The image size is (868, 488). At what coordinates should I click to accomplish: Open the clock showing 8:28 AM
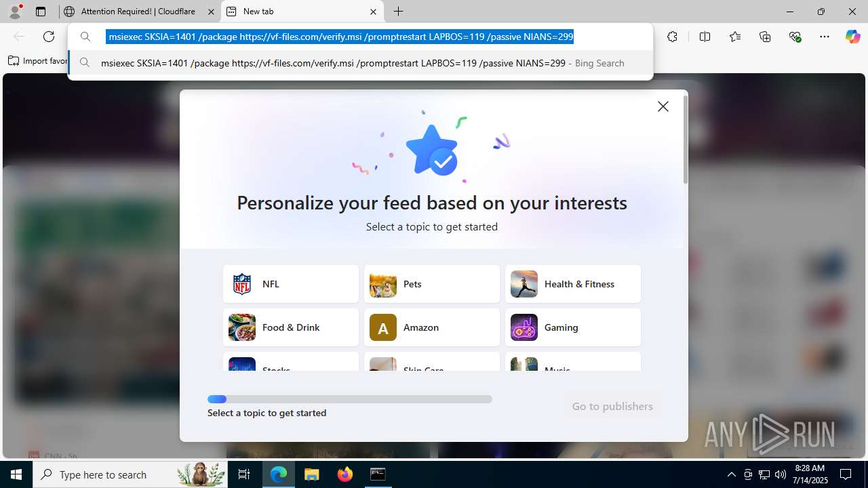click(x=810, y=474)
